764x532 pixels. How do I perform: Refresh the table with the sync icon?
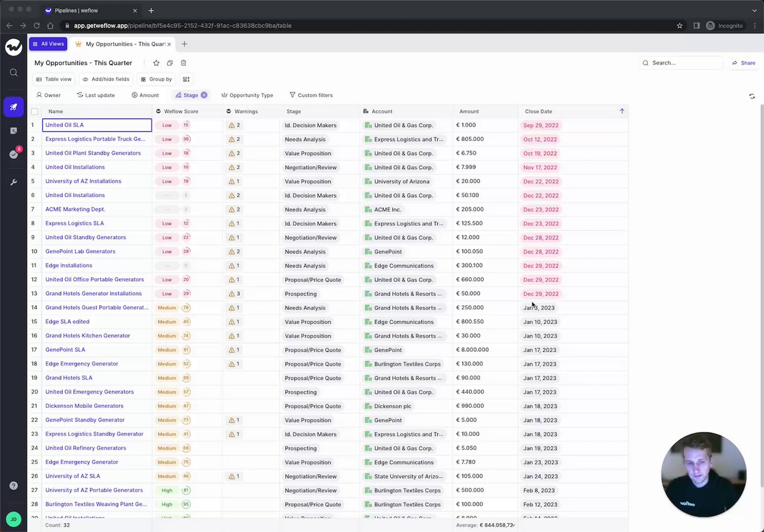click(751, 96)
